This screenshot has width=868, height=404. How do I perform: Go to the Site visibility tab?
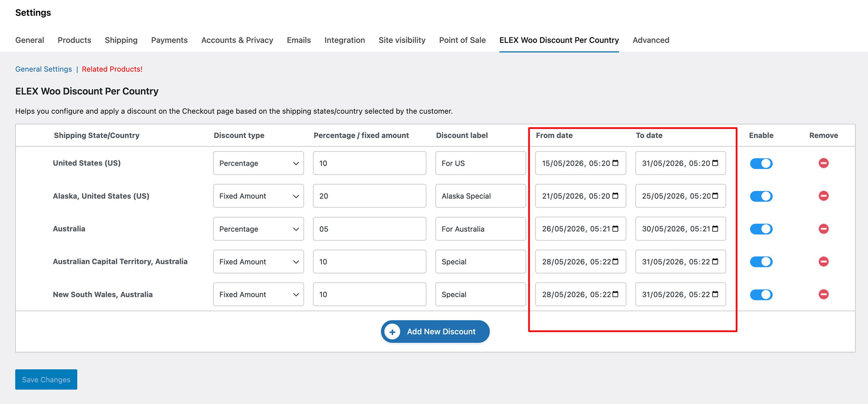[x=402, y=40]
